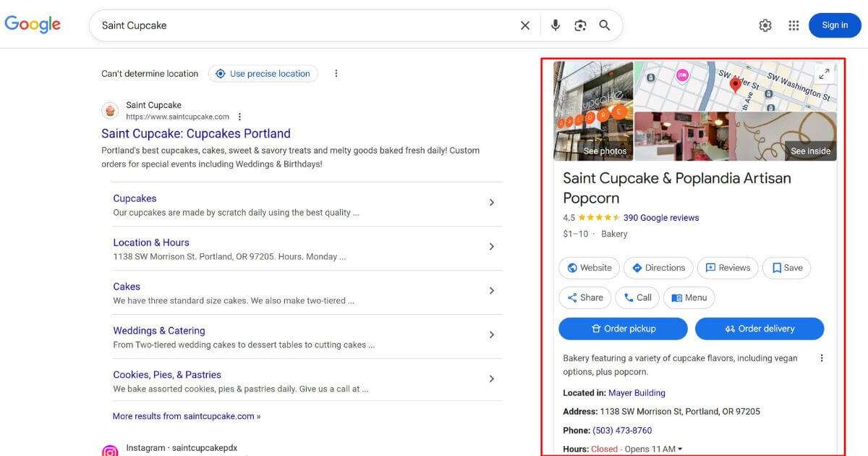Get Directions to Saint Cupcake
The height and width of the screenshot is (456, 868).
(x=658, y=267)
